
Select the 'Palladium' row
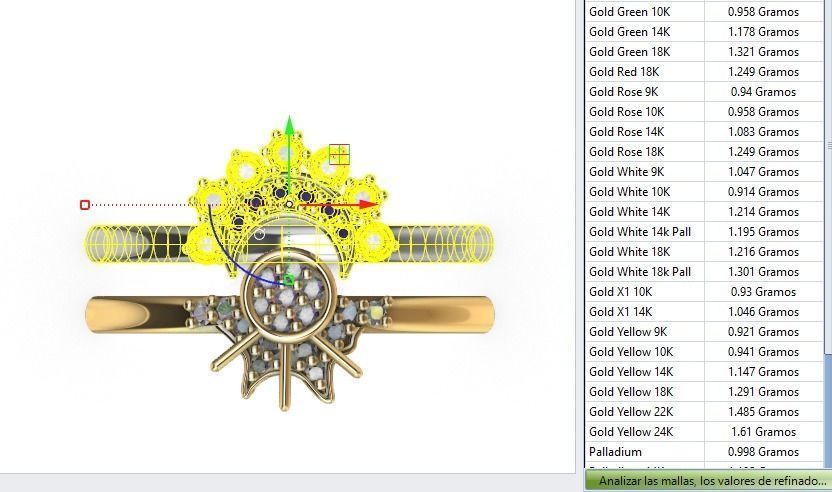[x=704, y=452]
